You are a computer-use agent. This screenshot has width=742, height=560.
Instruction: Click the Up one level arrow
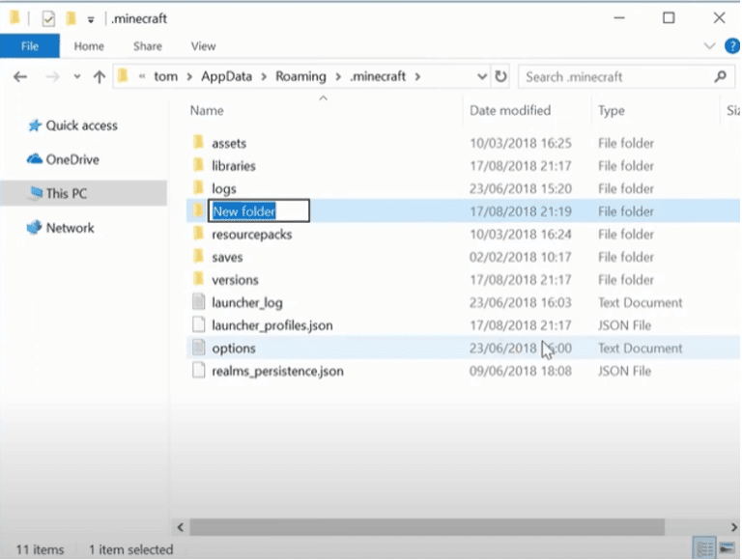99,77
